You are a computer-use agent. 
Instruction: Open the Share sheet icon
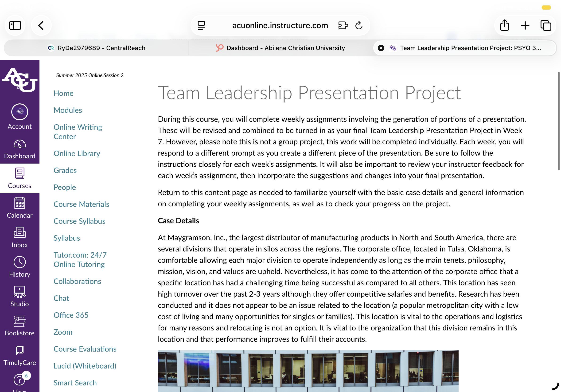click(505, 25)
